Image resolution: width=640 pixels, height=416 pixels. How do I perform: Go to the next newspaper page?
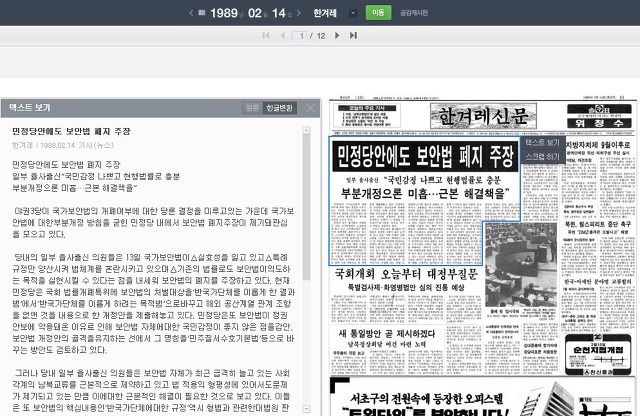tap(337, 36)
